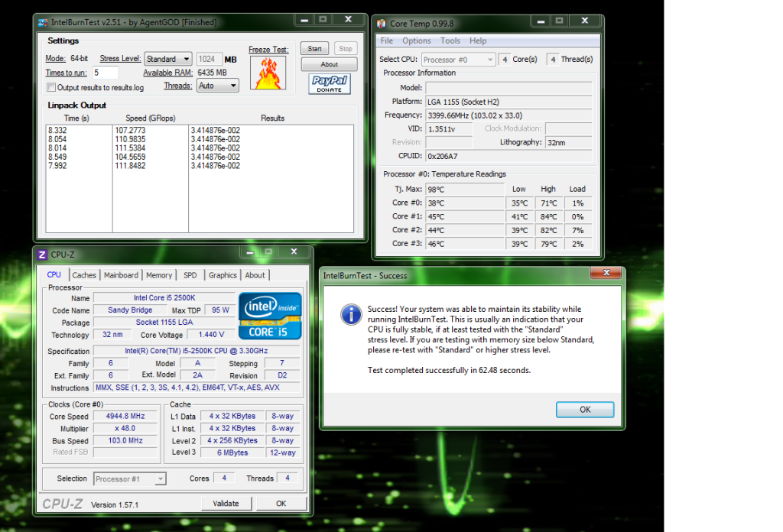Switch to the SPD tab in CPU-Z

click(190, 275)
